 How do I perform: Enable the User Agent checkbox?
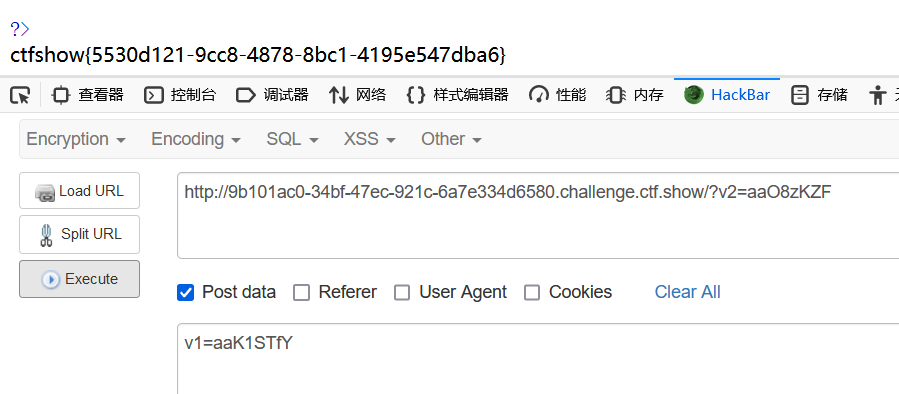coord(402,292)
